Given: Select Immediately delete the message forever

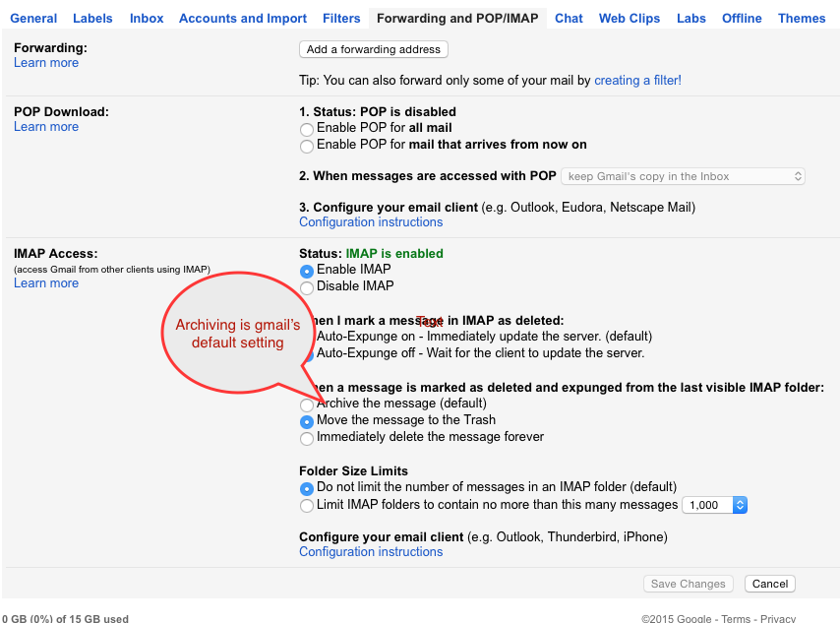Looking at the screenshot, I should 307,438.
